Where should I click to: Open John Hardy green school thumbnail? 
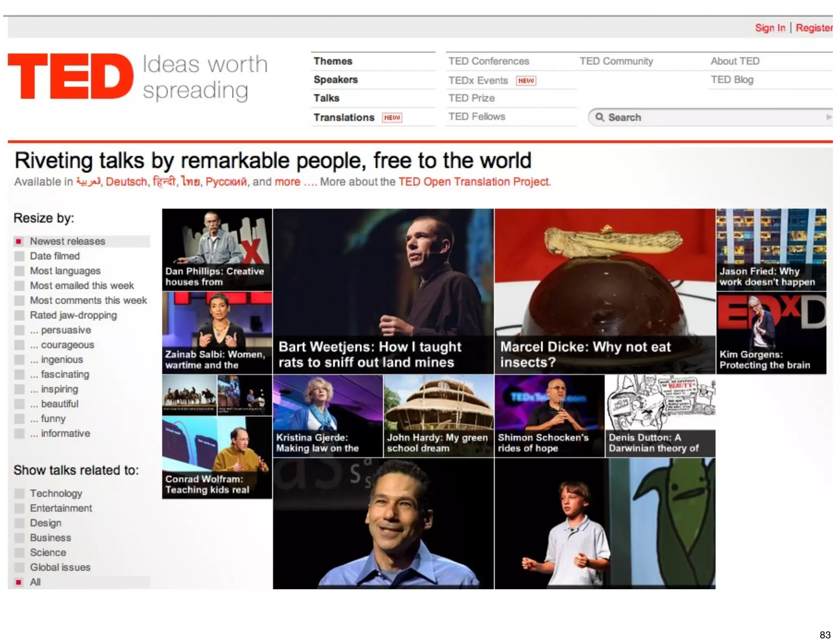tap(439, 416)
